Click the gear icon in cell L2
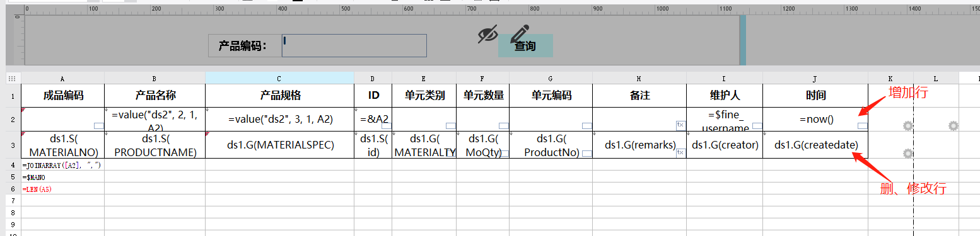This screenshot has height=236, width=980. pos(953,126)
